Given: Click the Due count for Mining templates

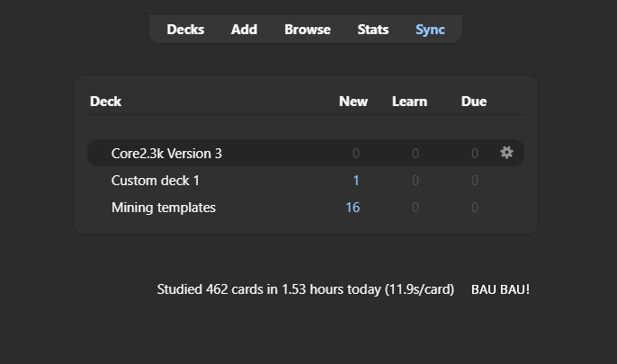Looking at the screenshot, I should (475, 208).
